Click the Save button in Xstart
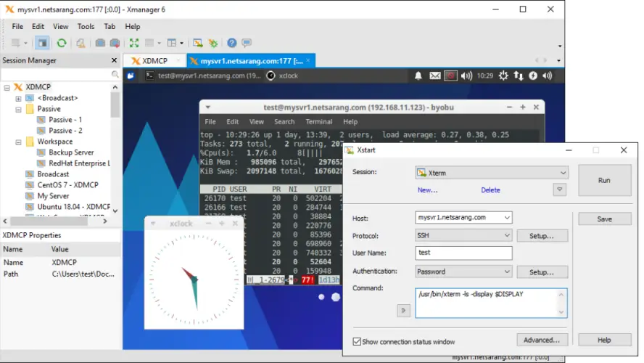The image size is (644, 363). (x=604, y=219)
